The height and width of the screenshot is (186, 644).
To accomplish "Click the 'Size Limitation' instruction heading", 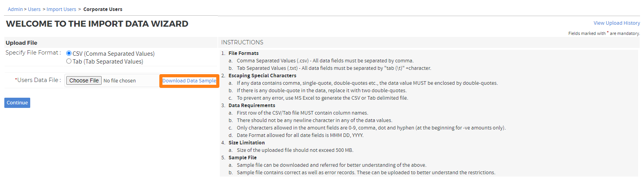I will (x=246, y=143).
